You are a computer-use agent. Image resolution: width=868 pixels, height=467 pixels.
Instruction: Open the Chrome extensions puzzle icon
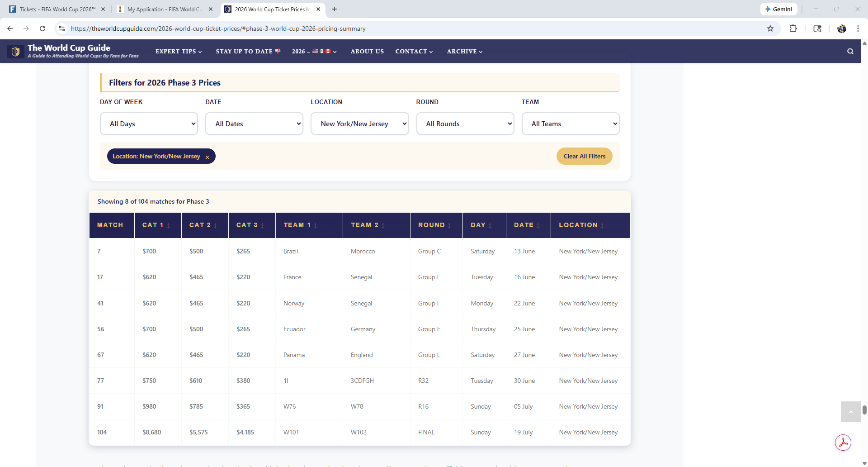pos(793,29)
